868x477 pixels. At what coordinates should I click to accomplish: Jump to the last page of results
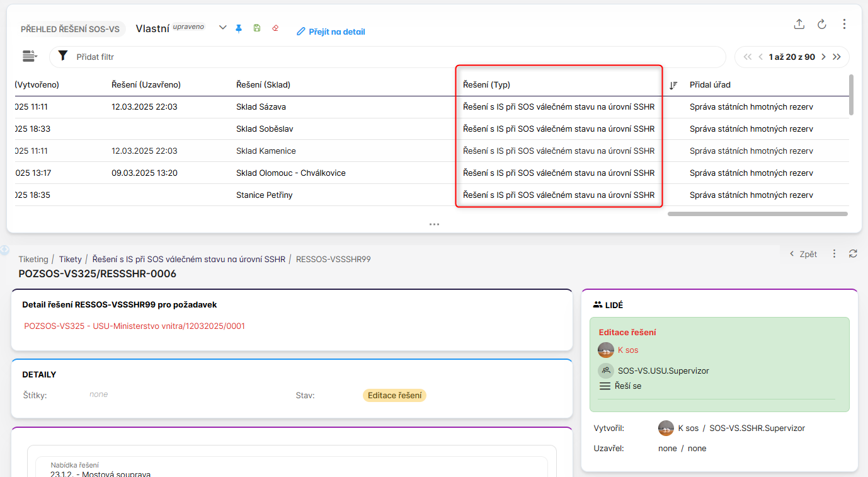[837, 57]
